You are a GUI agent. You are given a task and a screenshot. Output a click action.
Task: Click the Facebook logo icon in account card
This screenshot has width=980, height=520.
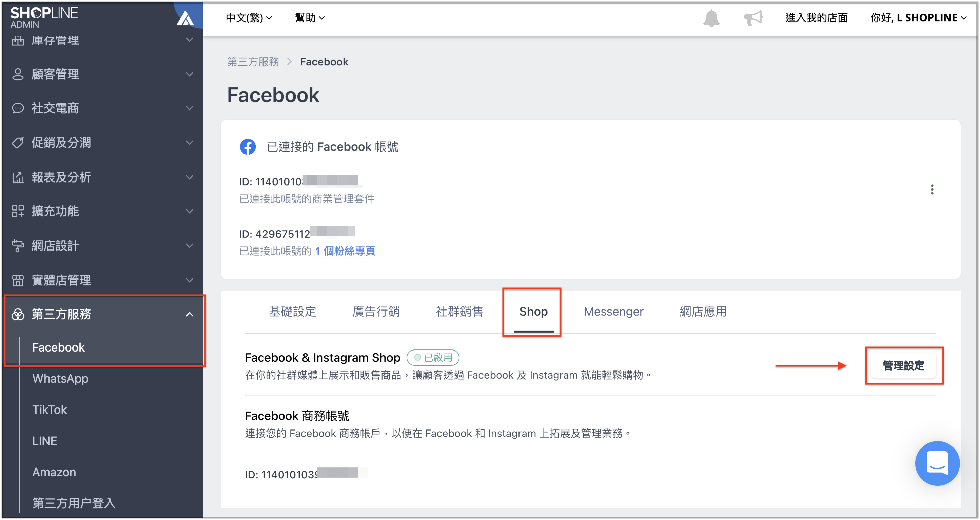(x=248, y=147)
